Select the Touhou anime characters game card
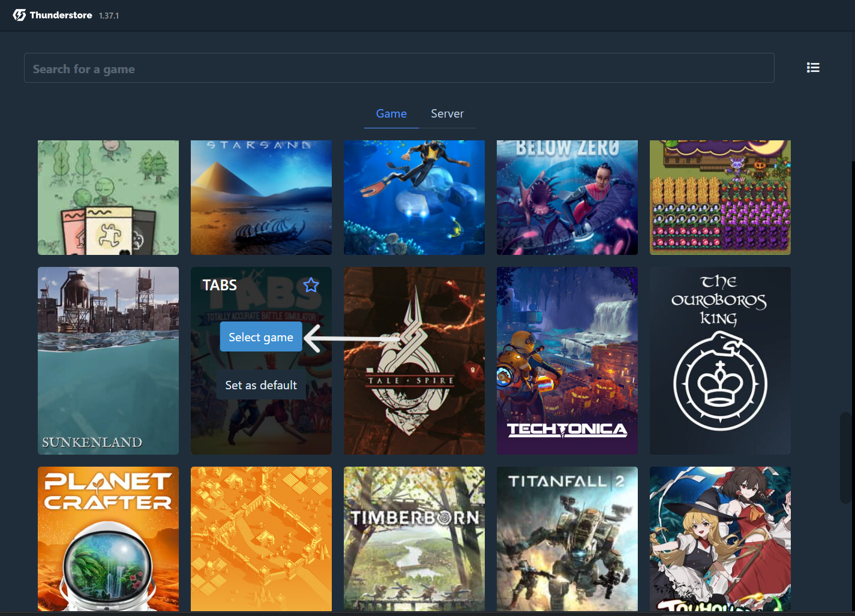Viewport: 855px width, 616px height. tap(720, 539)
